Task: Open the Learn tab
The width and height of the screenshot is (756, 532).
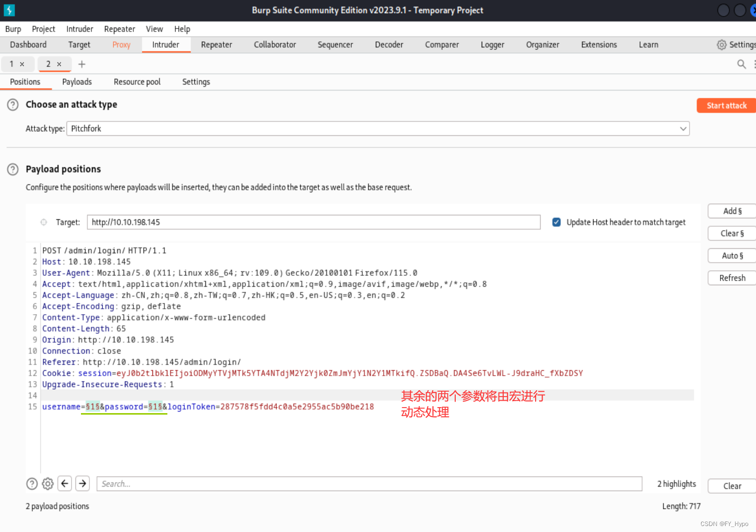Action: [x=649, y=44]
